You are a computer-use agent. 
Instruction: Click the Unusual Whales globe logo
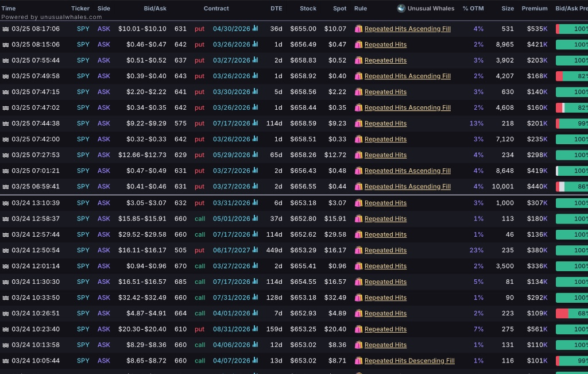[401, 8]
